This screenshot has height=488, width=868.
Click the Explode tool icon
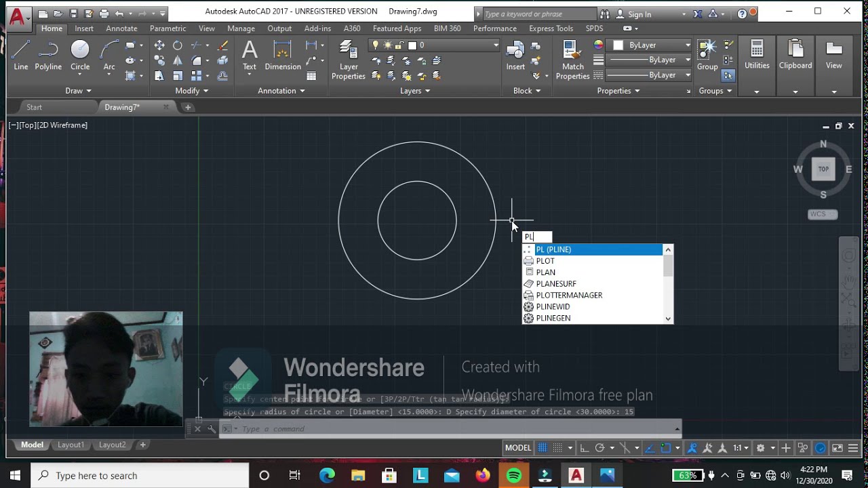[x=222, y=60]
